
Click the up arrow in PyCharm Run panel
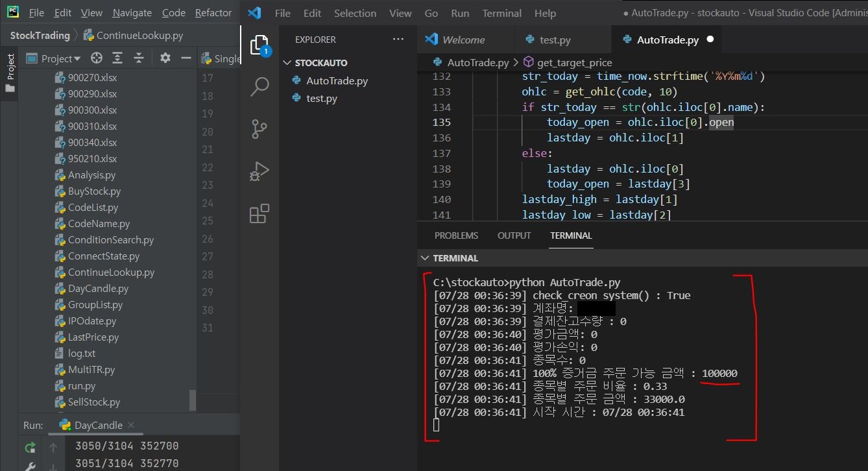click(53, 447)
